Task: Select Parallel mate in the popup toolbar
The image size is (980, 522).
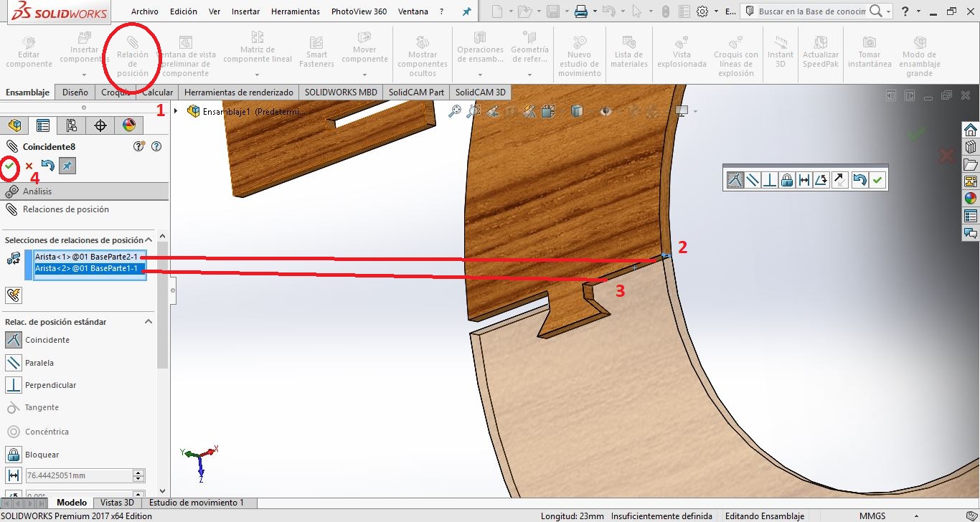Action: (x=753, y=180)
